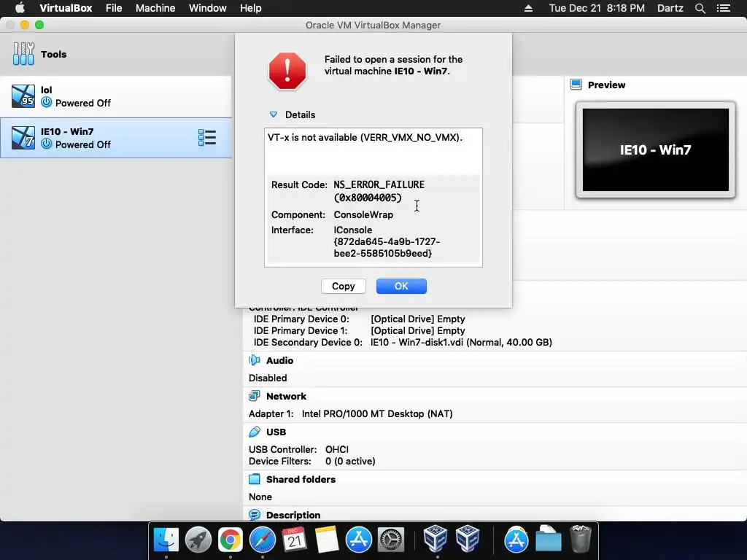Click the Audio speaker icon

(255, 360)
